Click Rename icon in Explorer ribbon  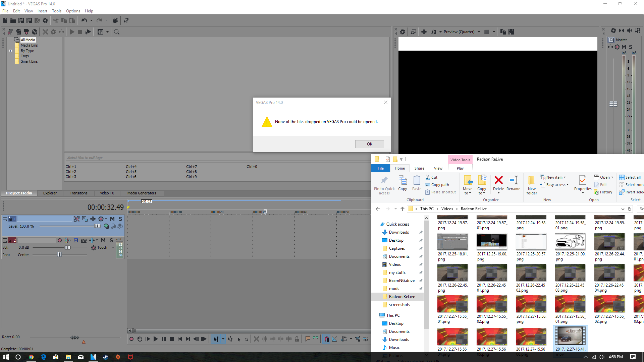pos(513,183)
